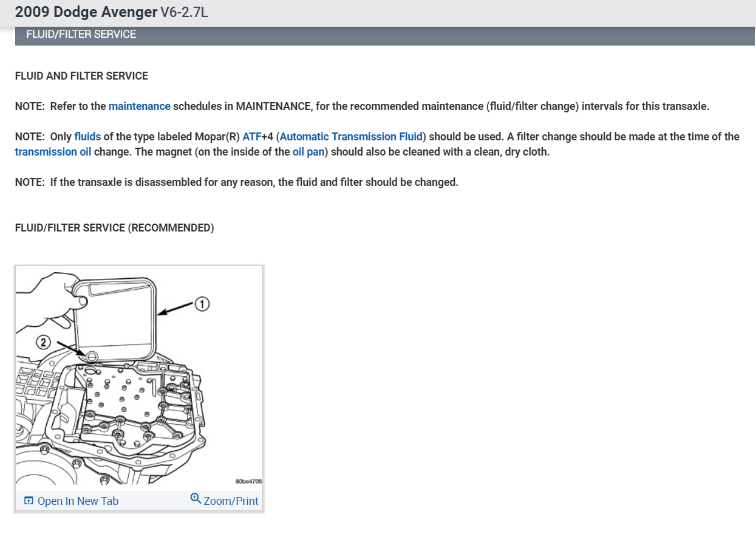Open the ATF link before +4
The image size is (756, 545).
pos(251,137)
